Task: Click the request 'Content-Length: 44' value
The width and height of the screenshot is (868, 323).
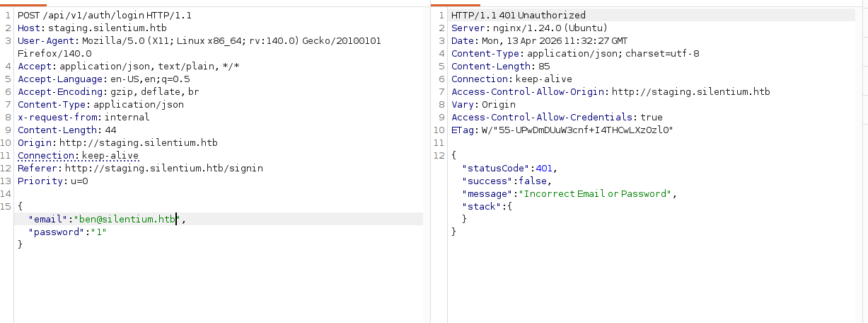Action: 110,130
